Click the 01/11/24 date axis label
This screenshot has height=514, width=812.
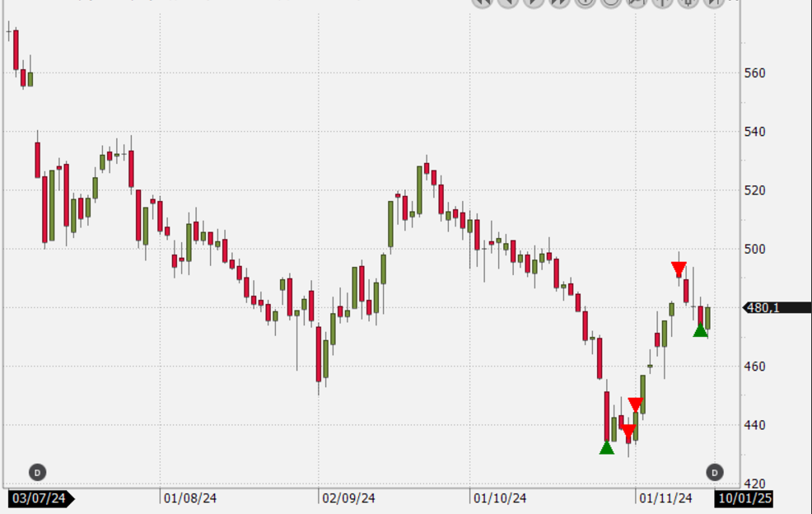tap(666, 498)
